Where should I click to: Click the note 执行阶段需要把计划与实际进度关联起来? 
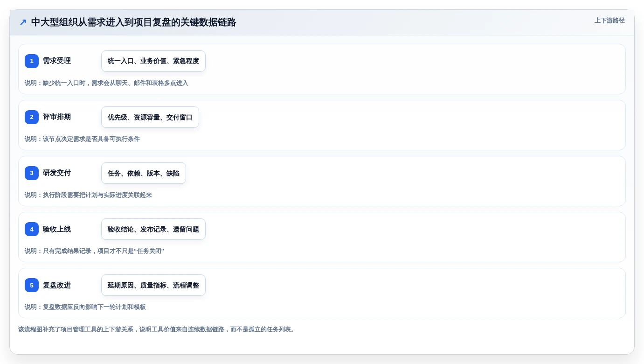(x=88, y=195)
